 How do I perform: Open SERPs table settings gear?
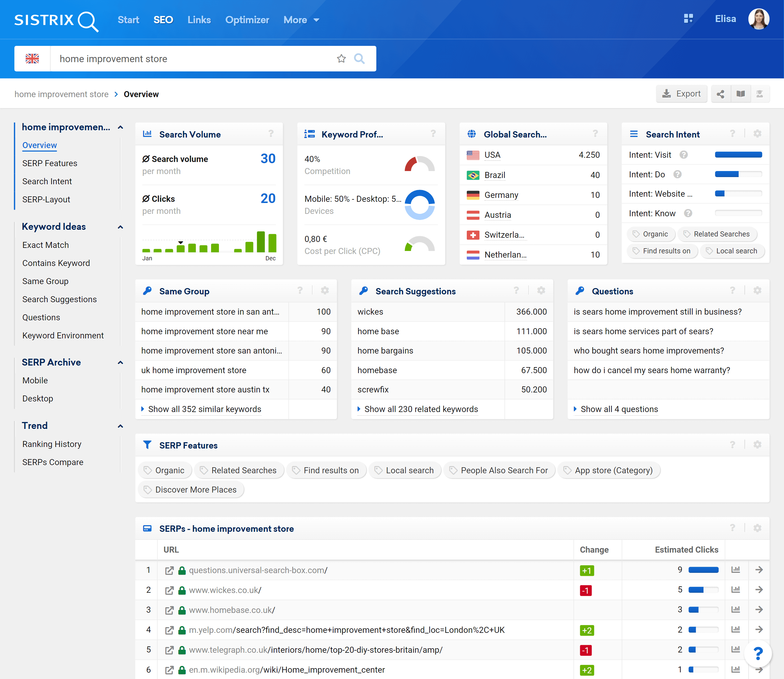[757, 528]
